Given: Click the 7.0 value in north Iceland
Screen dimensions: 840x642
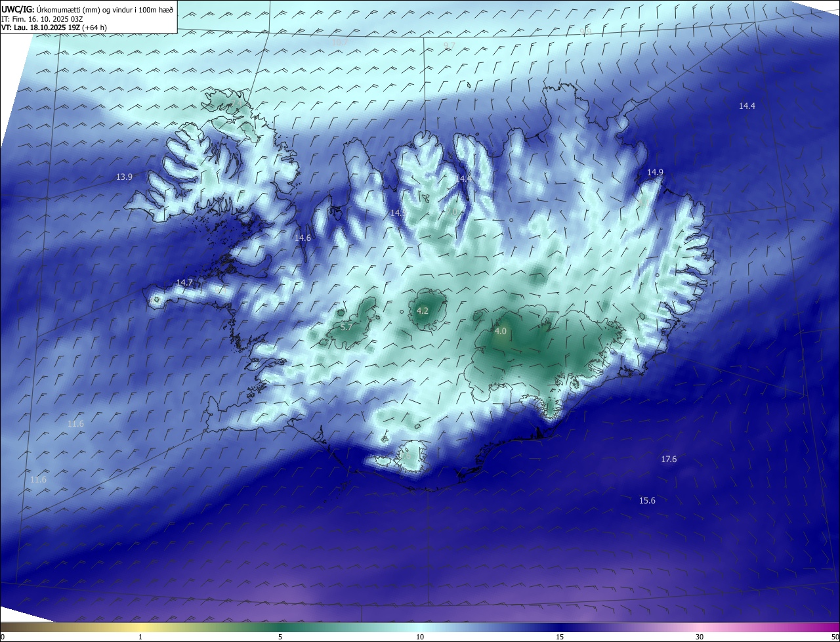Looking at the screenshot, I should [x=453, y=212].
